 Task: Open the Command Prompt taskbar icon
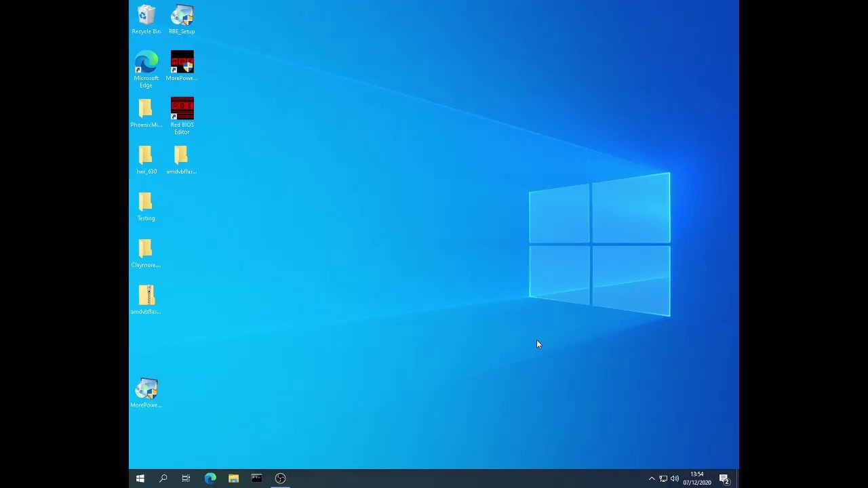click(256, 479)
